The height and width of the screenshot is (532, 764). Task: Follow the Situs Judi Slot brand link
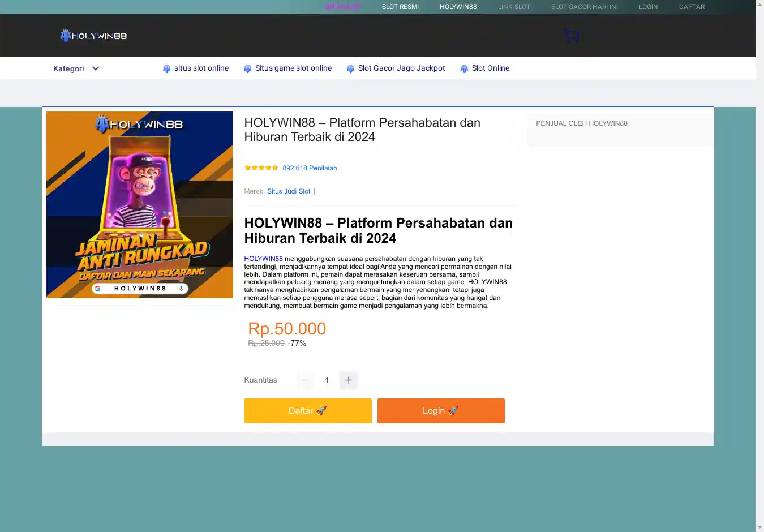coord(289,191)
